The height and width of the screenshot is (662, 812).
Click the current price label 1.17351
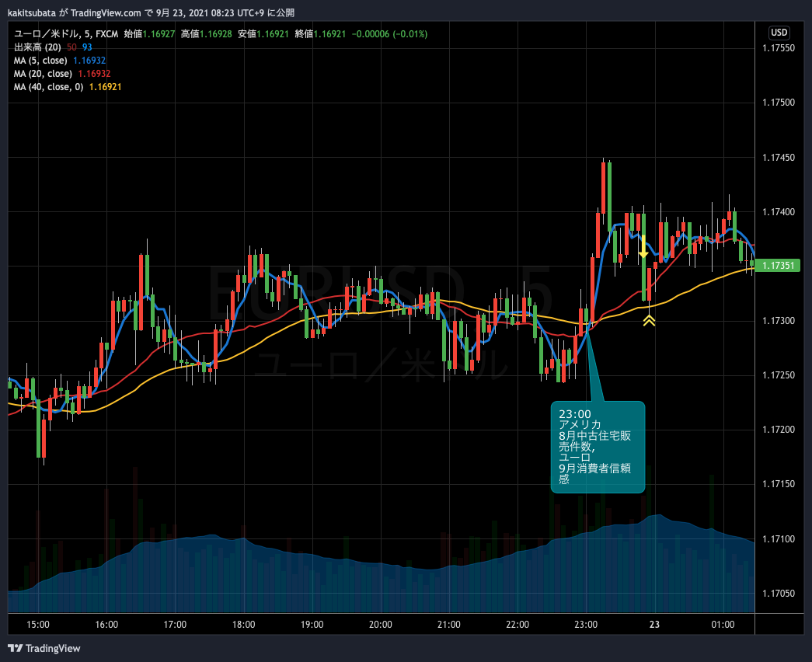(778, 266)
